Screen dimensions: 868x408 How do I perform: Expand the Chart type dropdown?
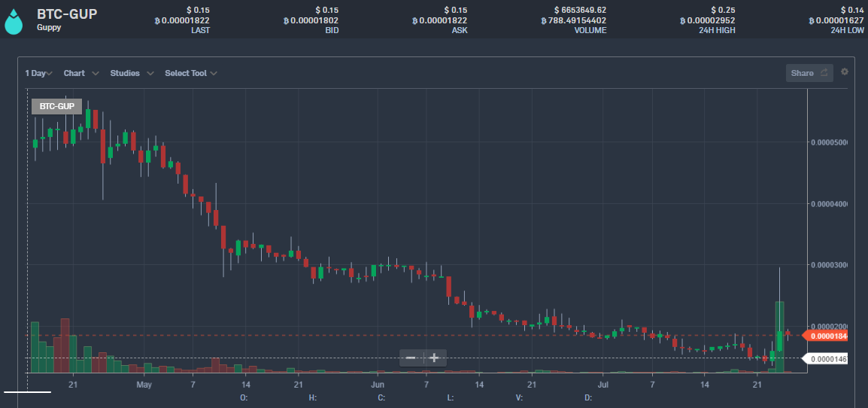pos(81,73)
